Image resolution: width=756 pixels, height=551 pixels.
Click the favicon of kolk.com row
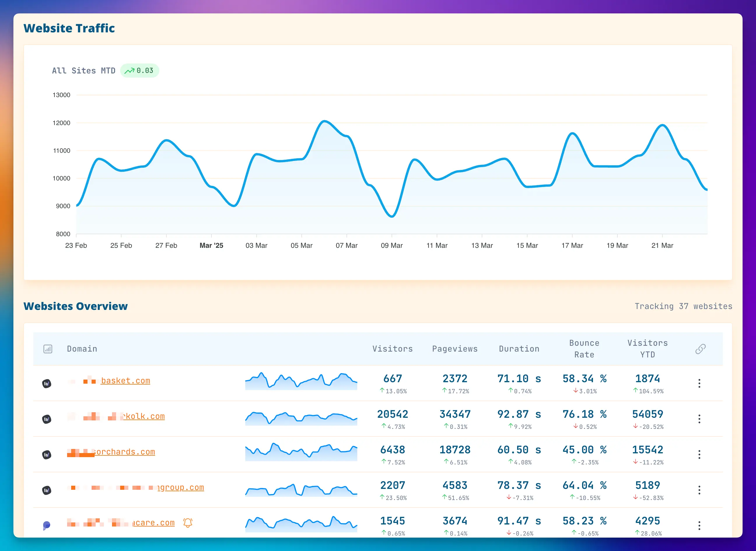47,419
